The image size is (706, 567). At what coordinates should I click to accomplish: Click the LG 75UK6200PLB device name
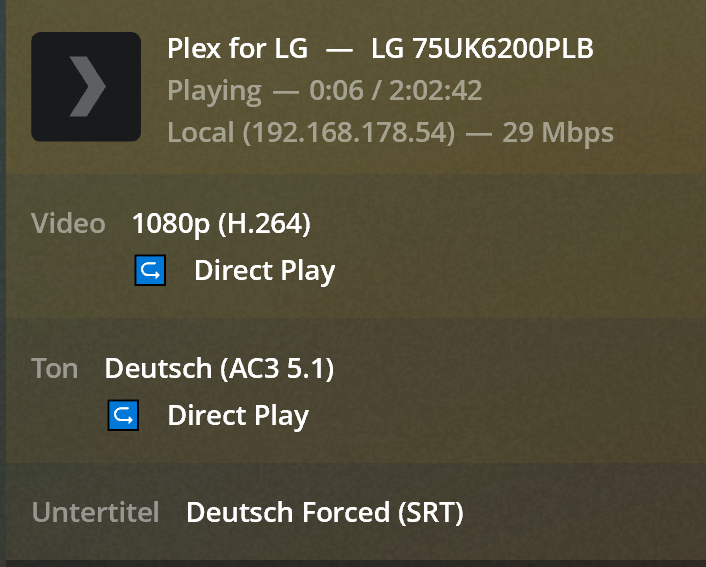pyautogui.click(x=482, y=48)
